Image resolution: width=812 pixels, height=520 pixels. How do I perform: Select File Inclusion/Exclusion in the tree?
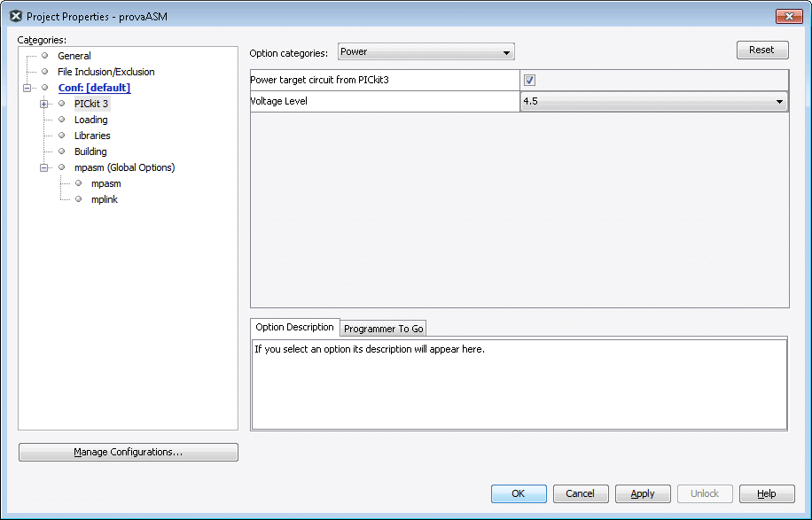pos(105,72)
